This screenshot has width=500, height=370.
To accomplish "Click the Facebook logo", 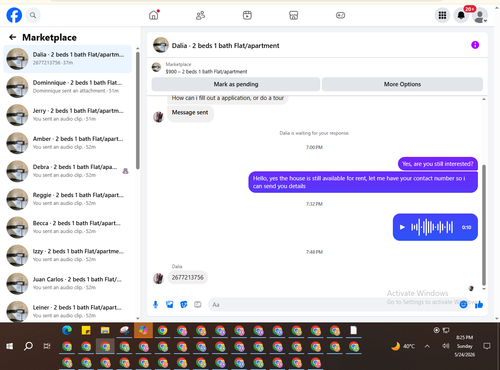I will click(x=14, y=15).
